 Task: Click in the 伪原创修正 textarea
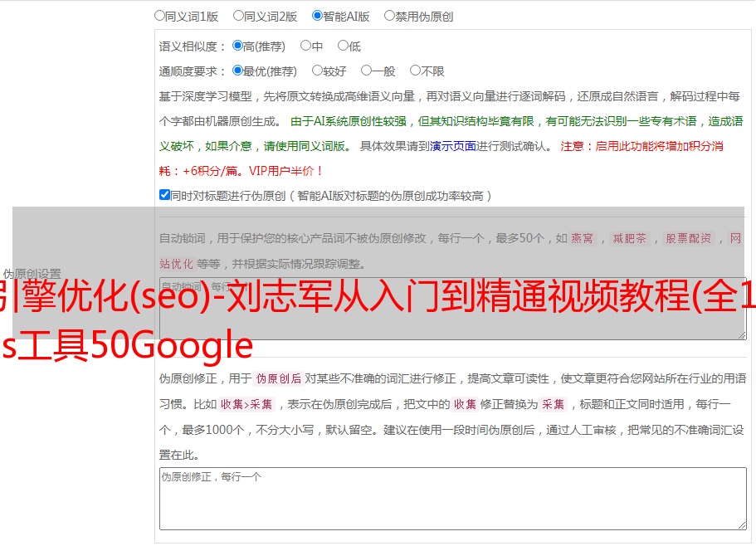pos(453,499)
